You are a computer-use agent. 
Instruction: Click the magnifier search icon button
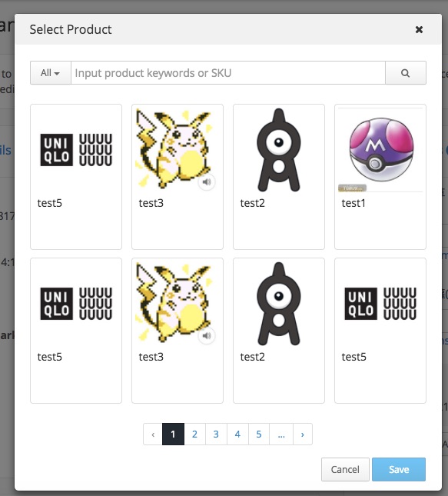[x=405, y=73]
